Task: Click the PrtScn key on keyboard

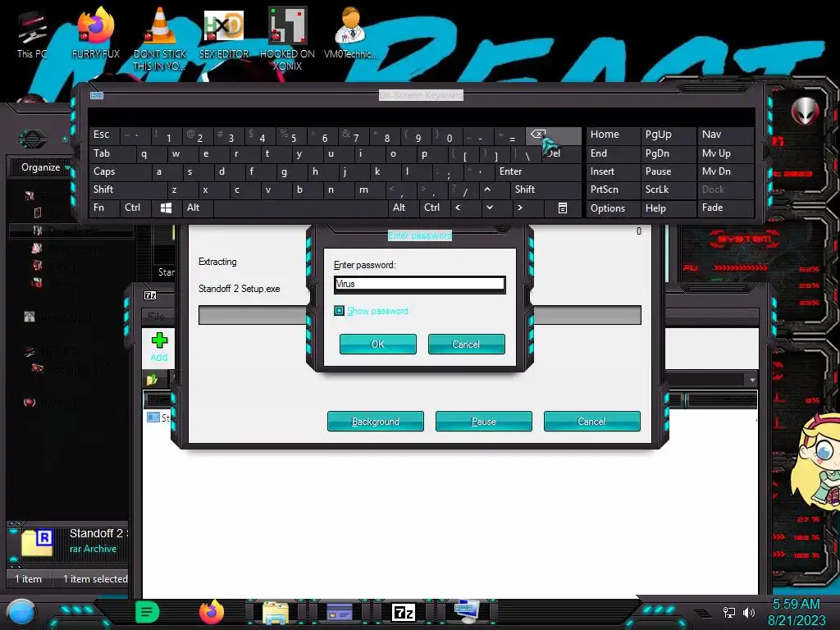Action: point(613,189)
